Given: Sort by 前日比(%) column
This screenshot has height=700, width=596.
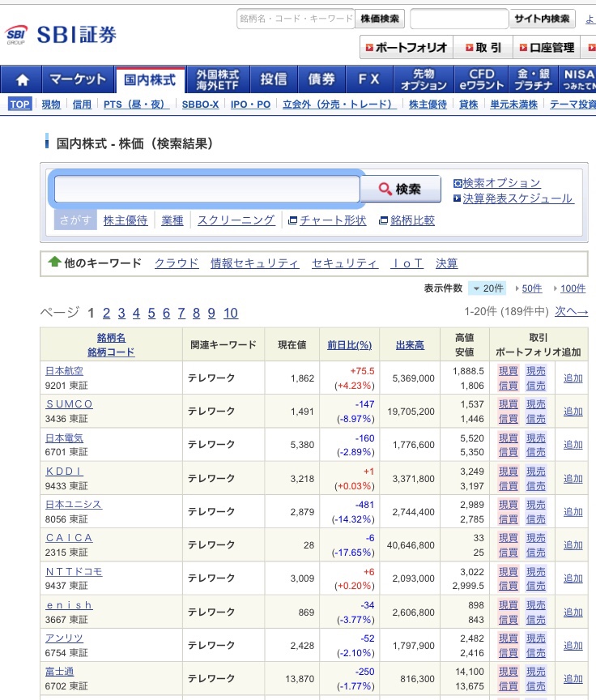Looking at the screenshot, I should pos(349,345).
